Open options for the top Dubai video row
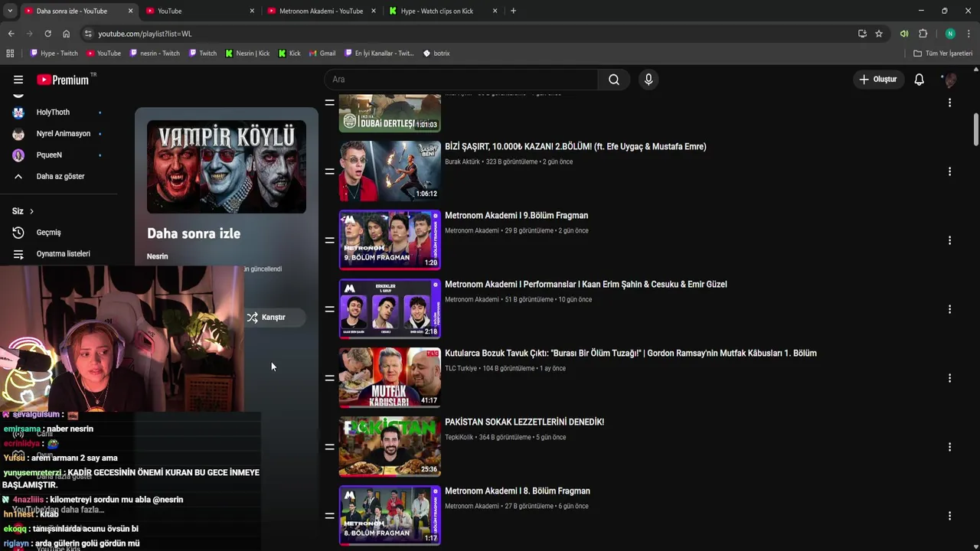 [x=949, y=103]
